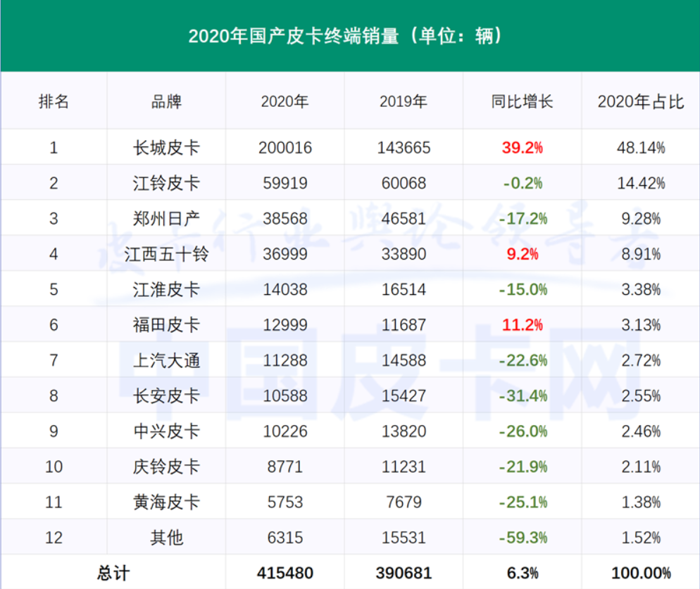Select the 品牌 column header

(166, 102)
